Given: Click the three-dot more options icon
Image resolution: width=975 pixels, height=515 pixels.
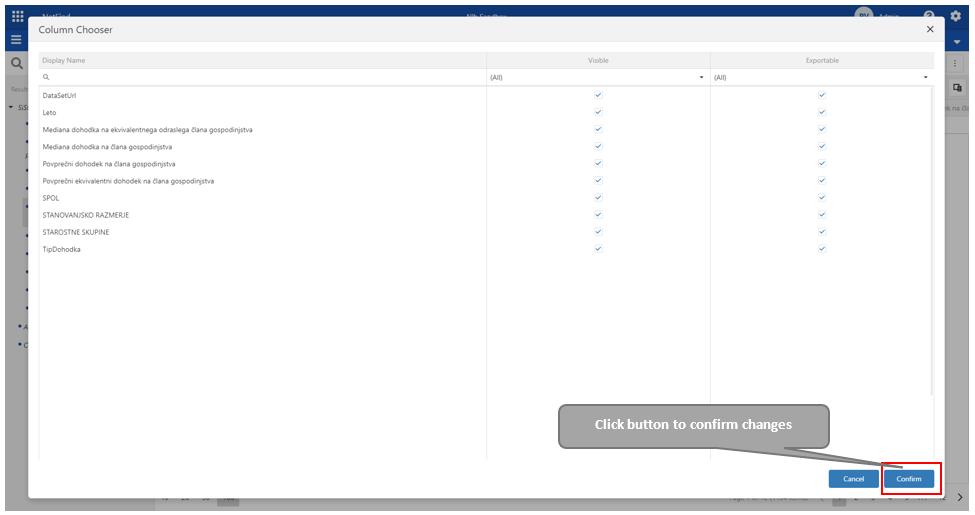Looking at the screenshot, I should 956,63.
